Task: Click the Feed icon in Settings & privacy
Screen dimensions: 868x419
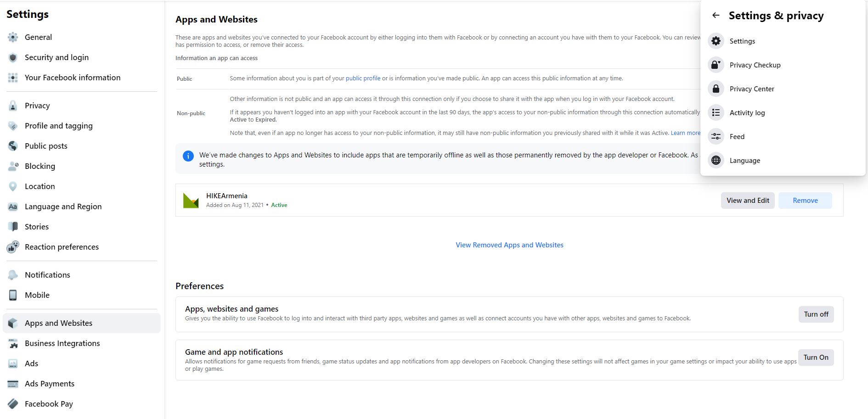Action: 716,136
